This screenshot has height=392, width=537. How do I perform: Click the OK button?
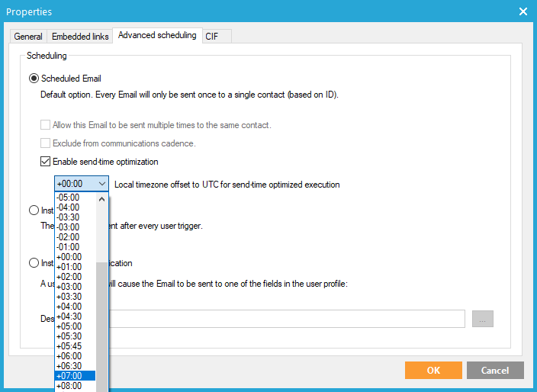point(433,370)
